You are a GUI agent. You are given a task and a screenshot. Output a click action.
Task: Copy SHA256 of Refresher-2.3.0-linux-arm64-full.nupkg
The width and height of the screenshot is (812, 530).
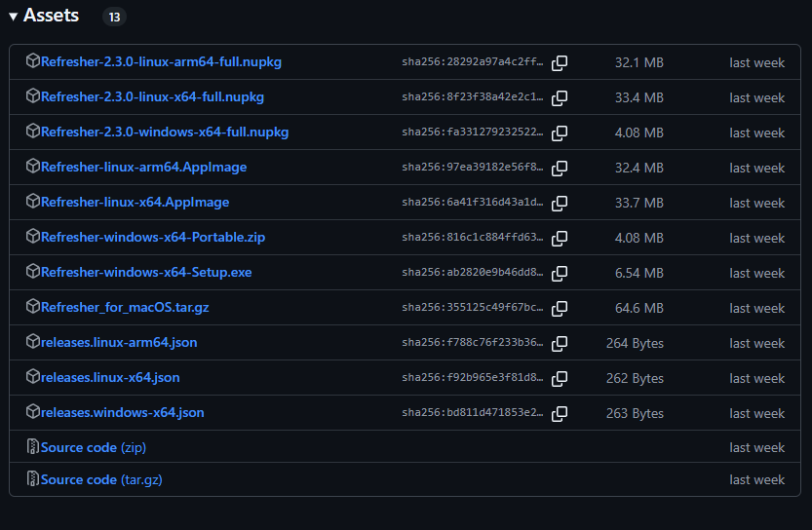pos(560,62)
